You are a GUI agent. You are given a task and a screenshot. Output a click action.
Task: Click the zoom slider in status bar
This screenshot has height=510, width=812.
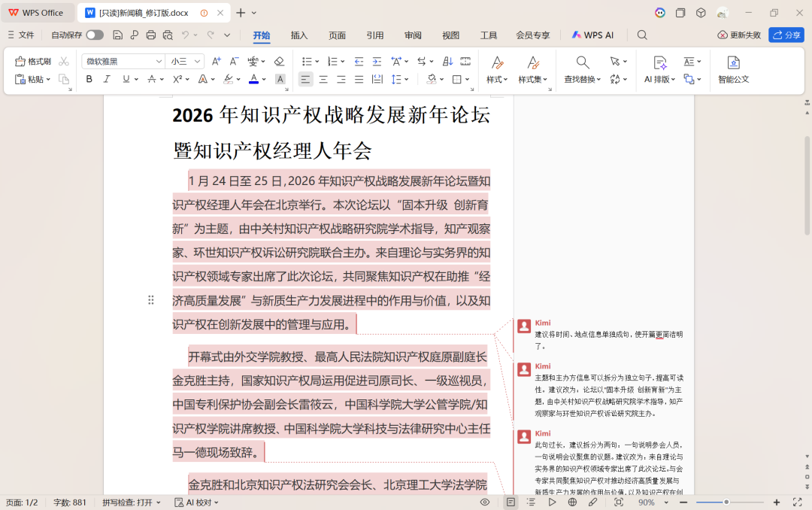(726, 502)
